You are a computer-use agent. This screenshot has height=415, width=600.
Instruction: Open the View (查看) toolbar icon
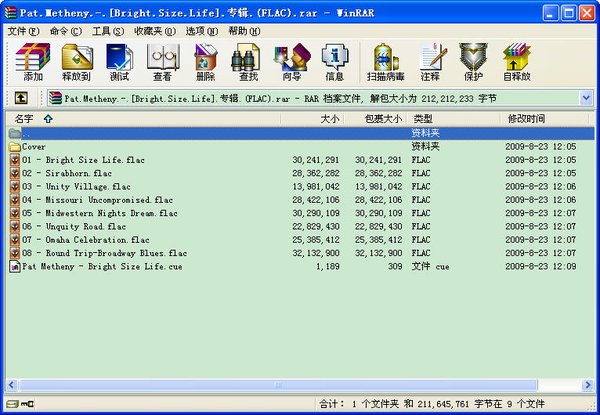(163, 62)
